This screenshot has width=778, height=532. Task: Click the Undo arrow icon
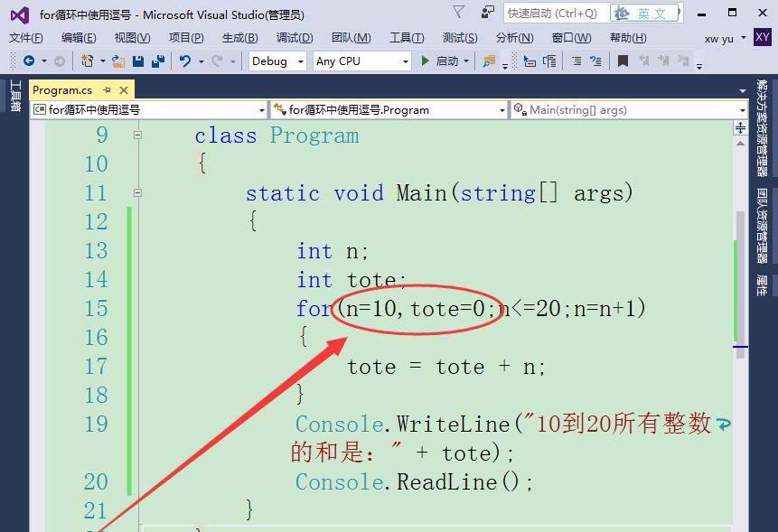click(x=185, y=61)
